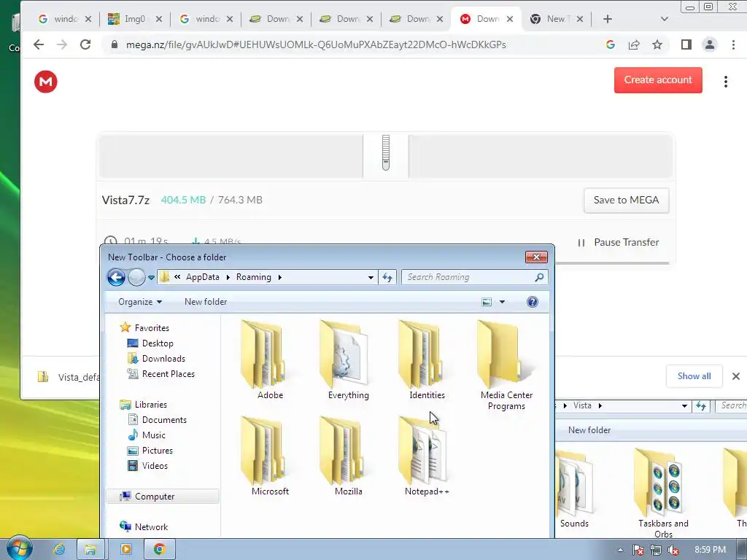747x560 pixels.
Task: Click the Chrome address bar URL
Action: pyautogui.click(x=316, y=44)
